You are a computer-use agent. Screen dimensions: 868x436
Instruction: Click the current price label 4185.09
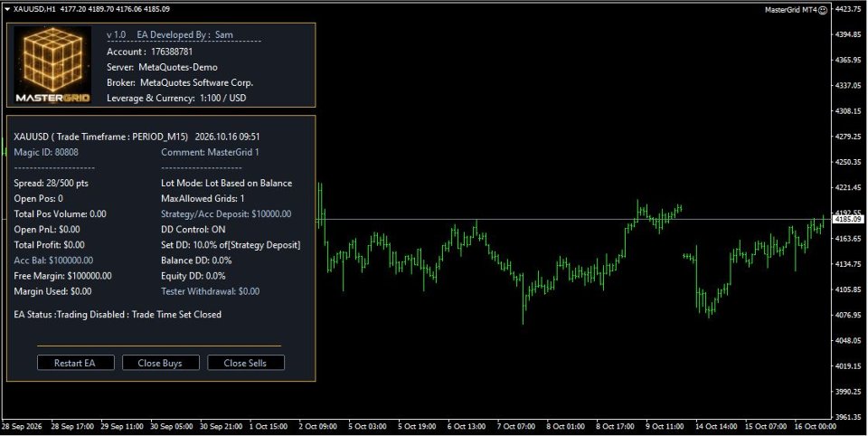pos(847,220)
